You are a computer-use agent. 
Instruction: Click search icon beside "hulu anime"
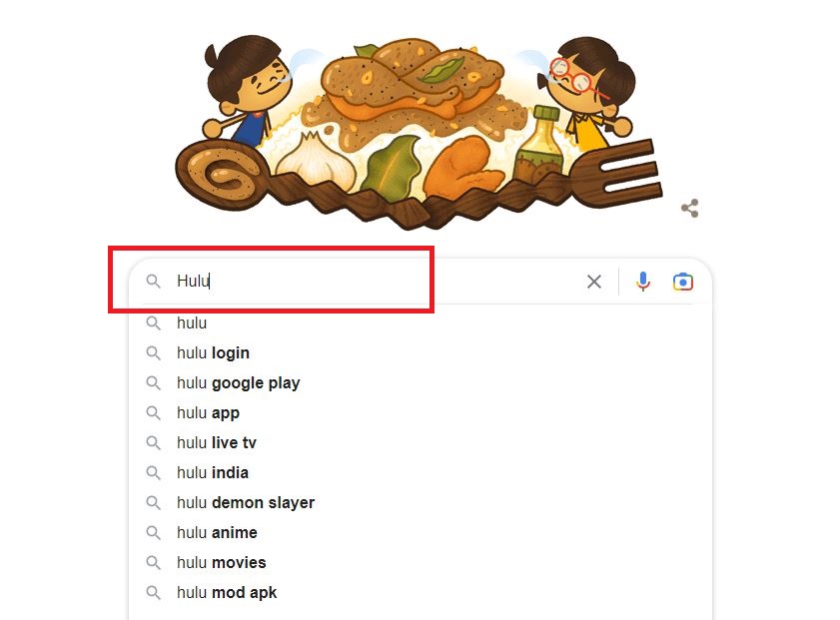pyautogui.click(x=154, y=532)
